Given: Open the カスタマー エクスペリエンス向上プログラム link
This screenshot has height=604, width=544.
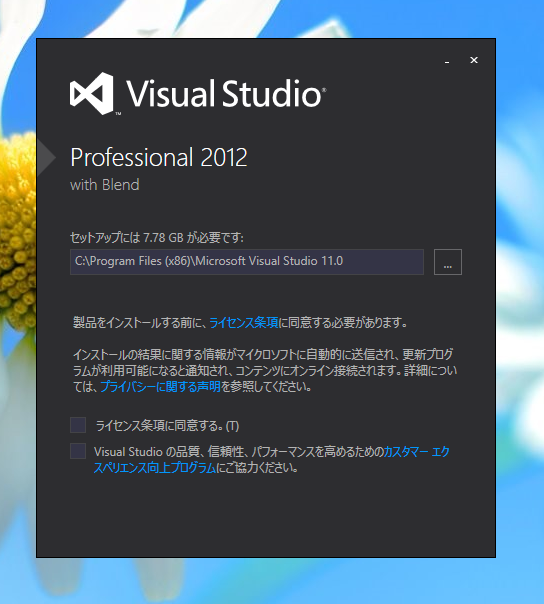Looking at the screenshot, I should coord(272,460).
